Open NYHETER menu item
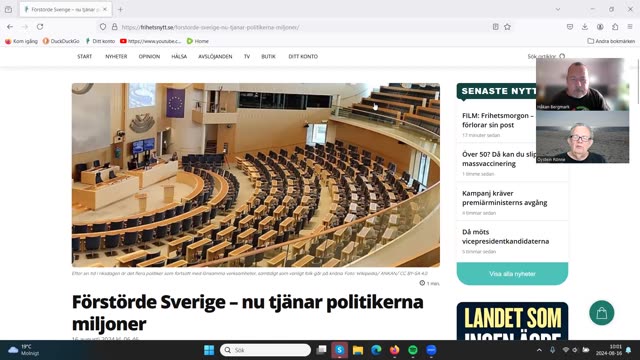The width and height of the screenshot is (640, 360). pos(116,57)
